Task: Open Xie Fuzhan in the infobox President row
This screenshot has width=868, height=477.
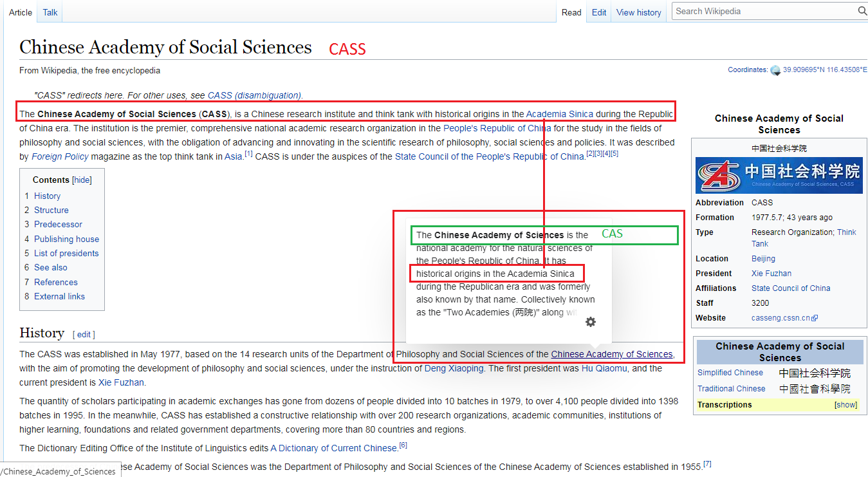Action: tap(771, 274)
